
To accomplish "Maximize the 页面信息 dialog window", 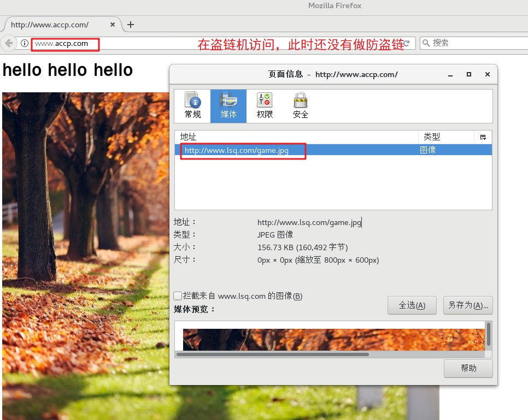I will (x=469, y=74).
